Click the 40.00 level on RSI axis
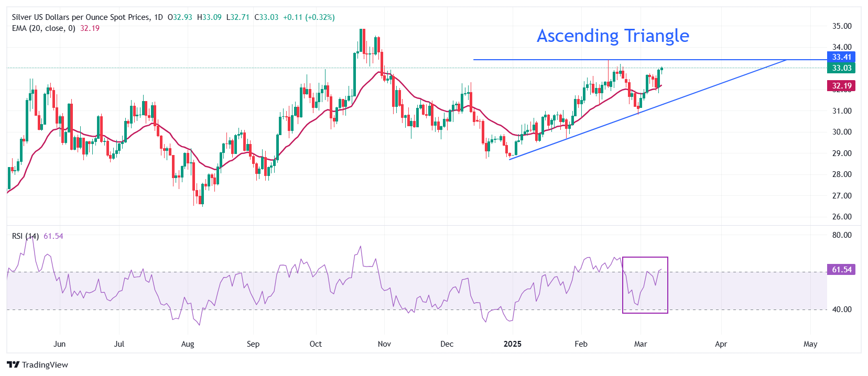868x376 pixels. [842, 309]
